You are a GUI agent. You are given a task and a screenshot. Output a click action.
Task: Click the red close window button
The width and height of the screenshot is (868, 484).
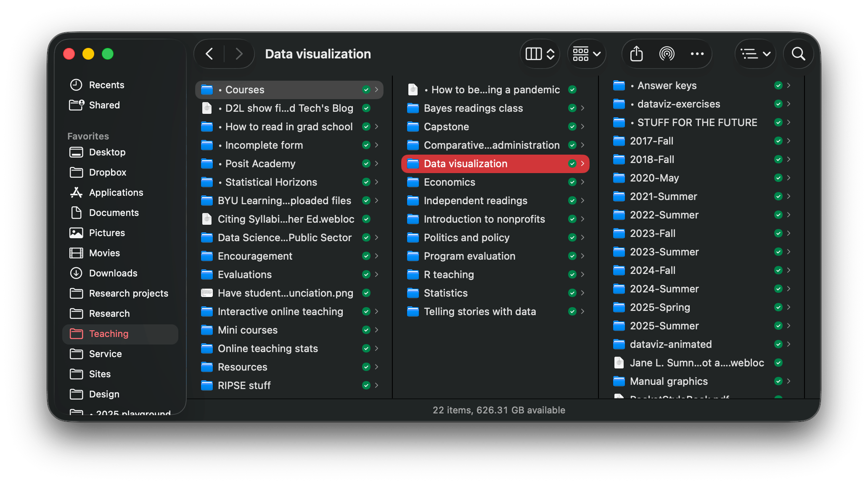[69, 54]
